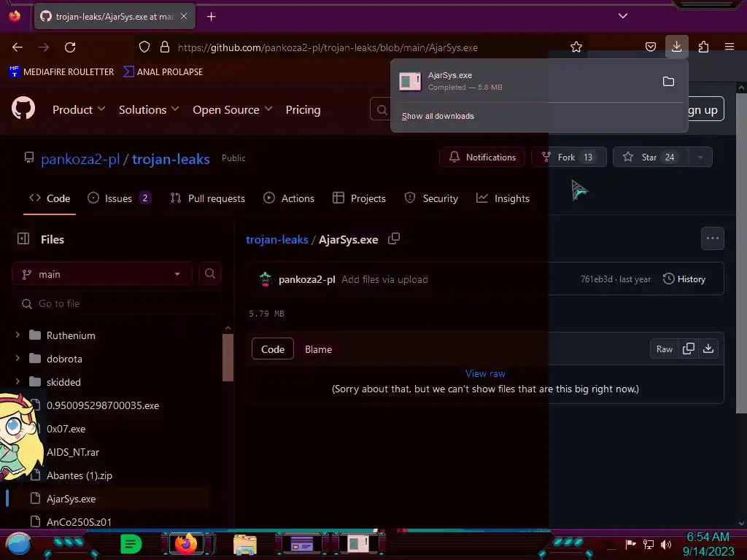
Task: Open the Insights tab
Action: (503, 198)
